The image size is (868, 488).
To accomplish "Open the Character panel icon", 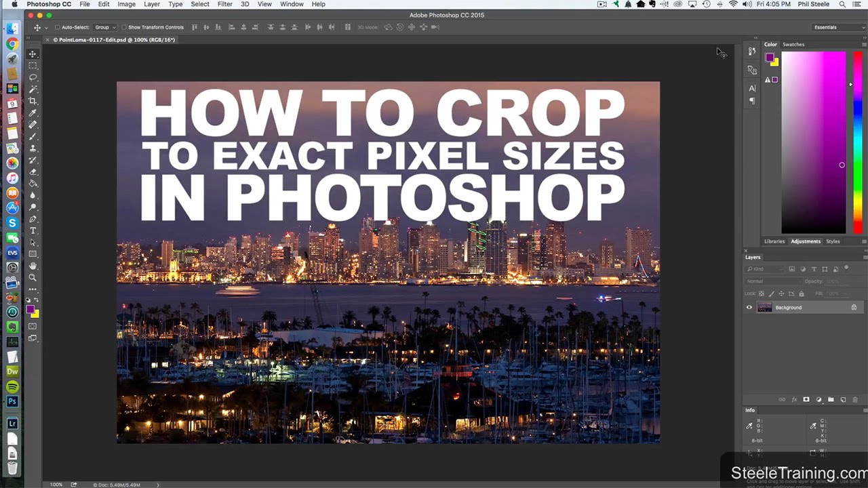I will [752, 88].
